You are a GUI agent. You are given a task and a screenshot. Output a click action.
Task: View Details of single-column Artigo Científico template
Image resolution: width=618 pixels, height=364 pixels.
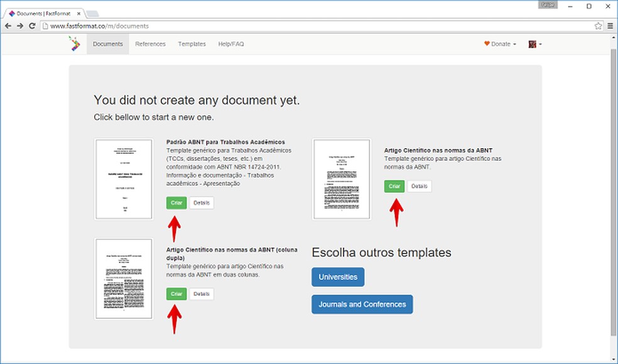point(420,186)
